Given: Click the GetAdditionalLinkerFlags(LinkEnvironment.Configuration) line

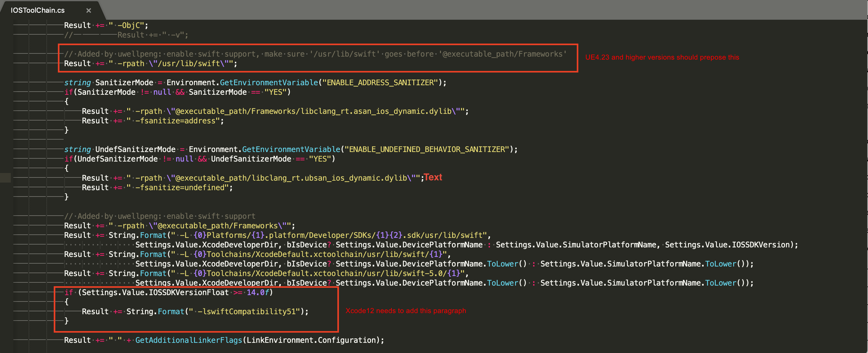Looking at the screenshot, I should pos(224,340).
